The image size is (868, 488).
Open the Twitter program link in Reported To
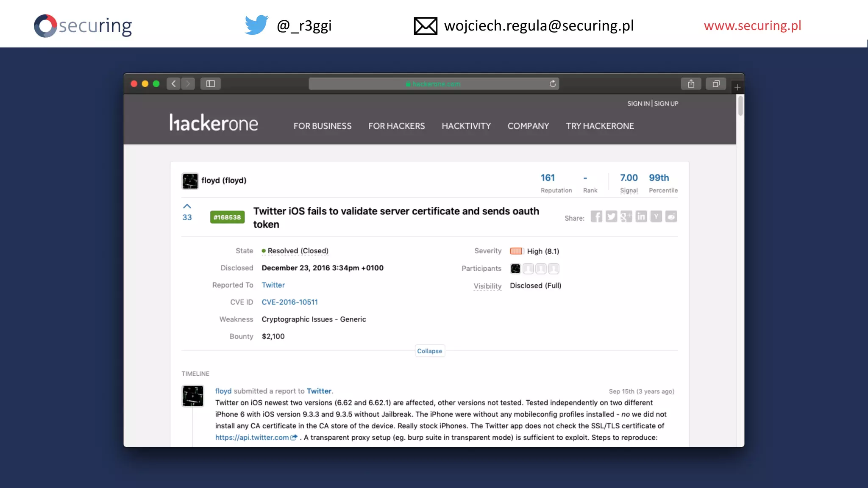click(273, 285)
